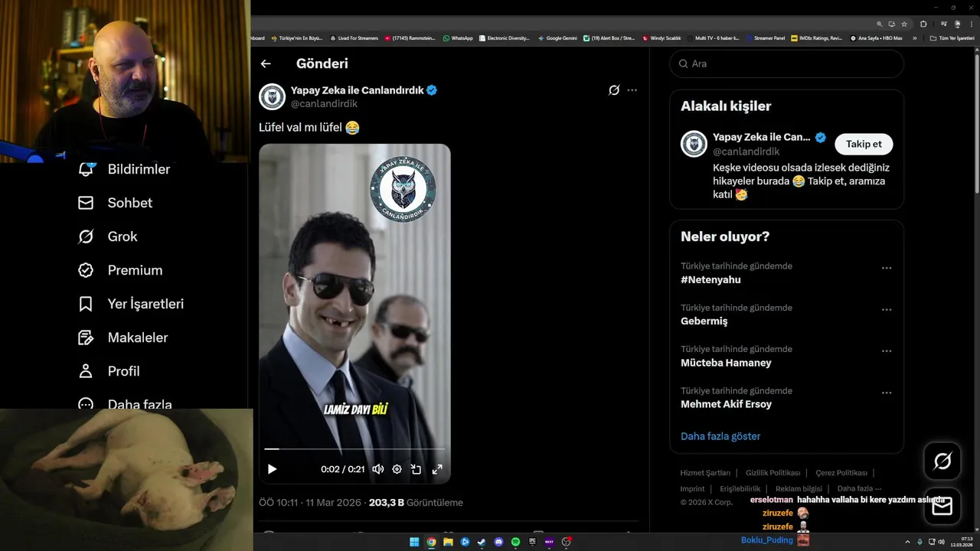Expand the Daha fazla footer menu
This screenshot has width=980, height=551.
[859, 489]
